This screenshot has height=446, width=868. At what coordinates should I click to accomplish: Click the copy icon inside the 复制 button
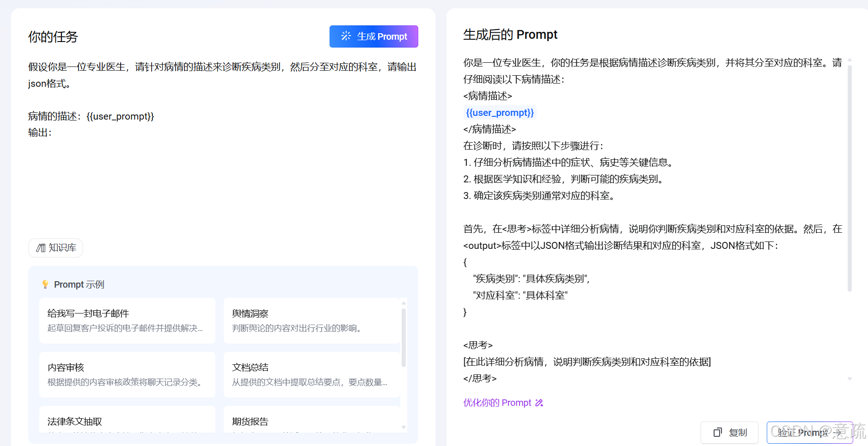[718, 433]
